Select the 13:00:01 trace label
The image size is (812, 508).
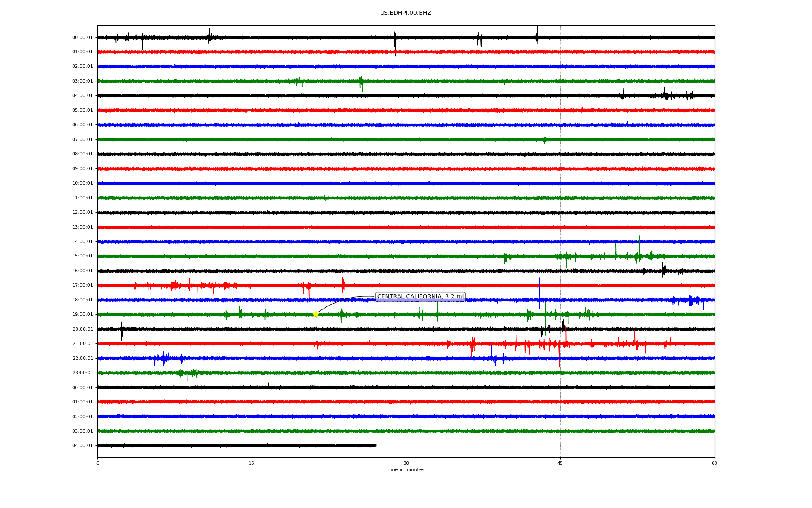82,227
